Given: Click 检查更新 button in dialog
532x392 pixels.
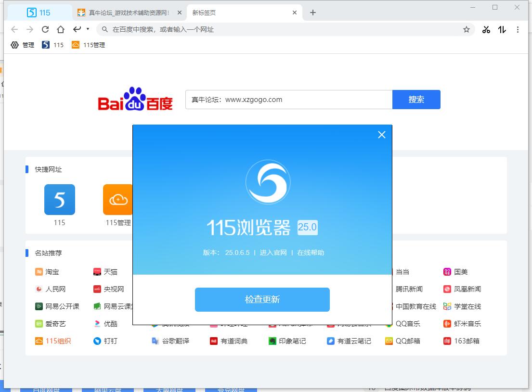Looking at the screenshot, I should coord(262,300).
